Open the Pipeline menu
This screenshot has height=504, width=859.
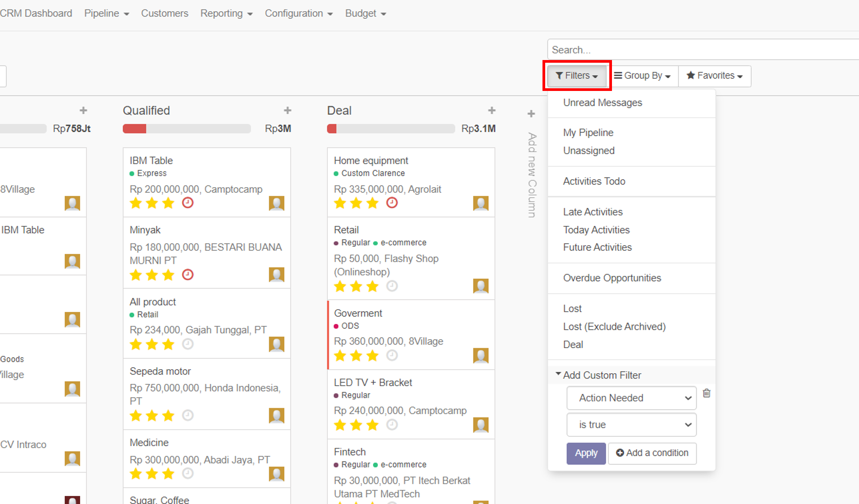pos(107,13)
